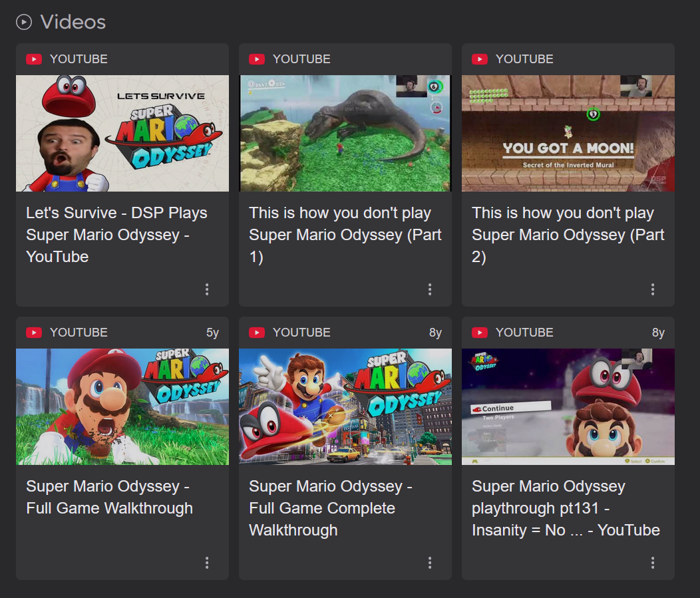Open three-dot menu on Full Game Walkthrough card

(x=207, y=563)
